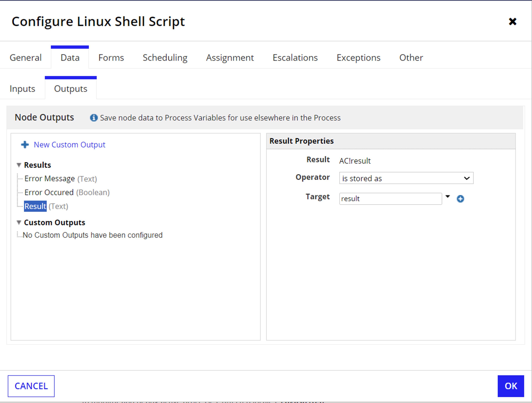
Task: Switch to the Escalations tab
Action: [x=295, y=58]
